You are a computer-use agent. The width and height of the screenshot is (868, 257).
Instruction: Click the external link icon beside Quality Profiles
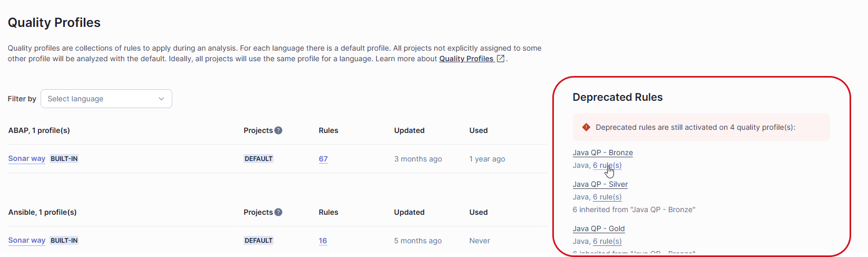[x=501, y=59]
